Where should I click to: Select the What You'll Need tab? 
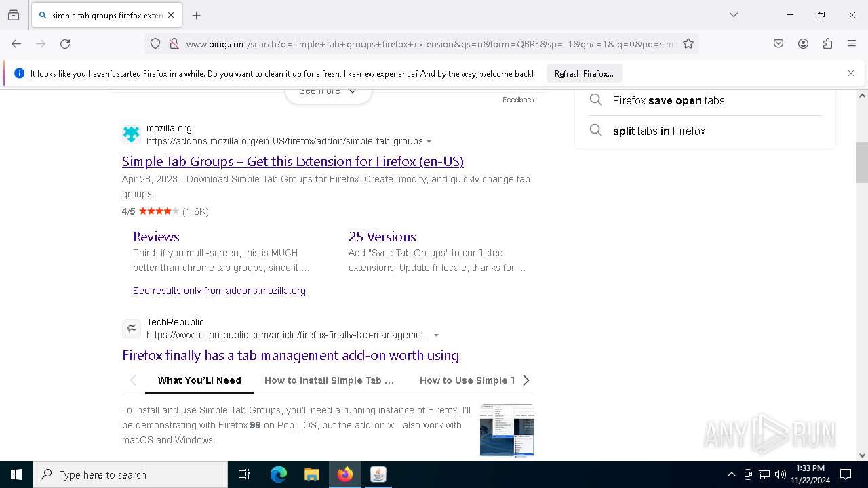coord(199,380)
